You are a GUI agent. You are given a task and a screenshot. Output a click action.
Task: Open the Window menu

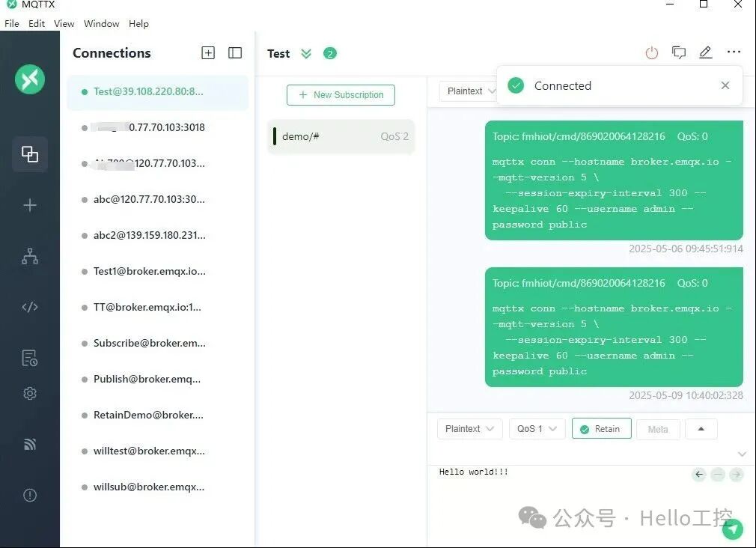coord(101,24)
